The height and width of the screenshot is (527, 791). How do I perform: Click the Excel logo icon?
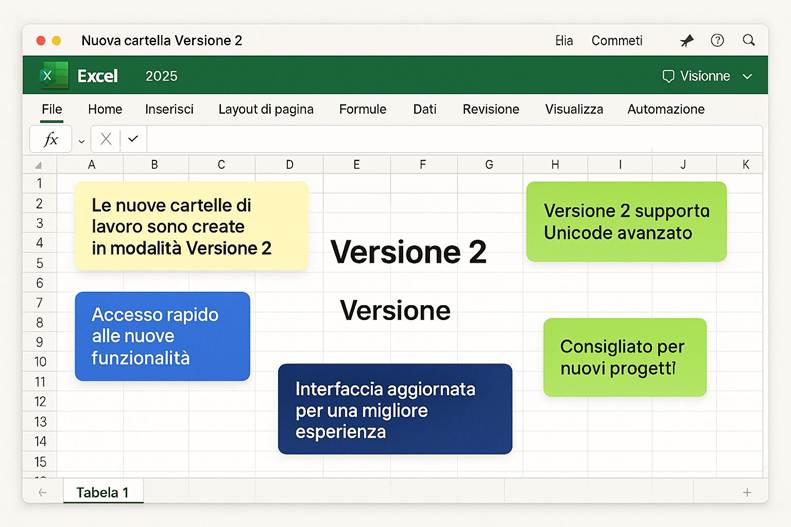coord(54,76)
